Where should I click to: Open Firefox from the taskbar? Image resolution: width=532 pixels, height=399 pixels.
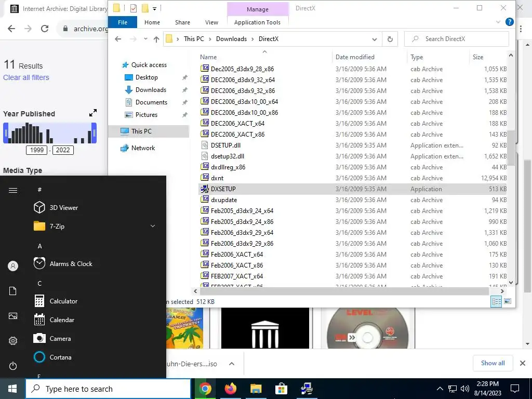[231, 389]
